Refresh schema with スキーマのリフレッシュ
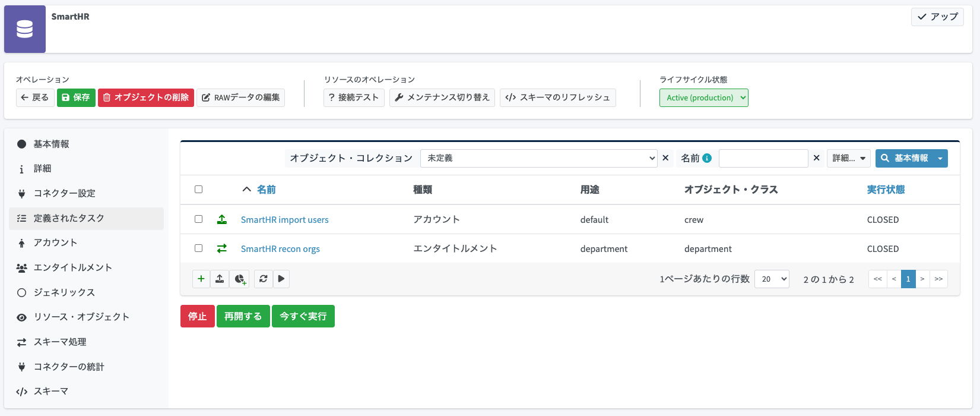The height and width of the screenshot is (416, 980). [558, 97]
